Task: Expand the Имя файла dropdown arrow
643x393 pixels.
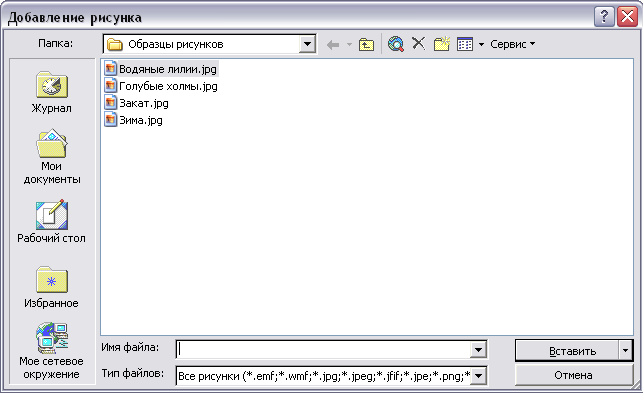Action: coord(478,350)
